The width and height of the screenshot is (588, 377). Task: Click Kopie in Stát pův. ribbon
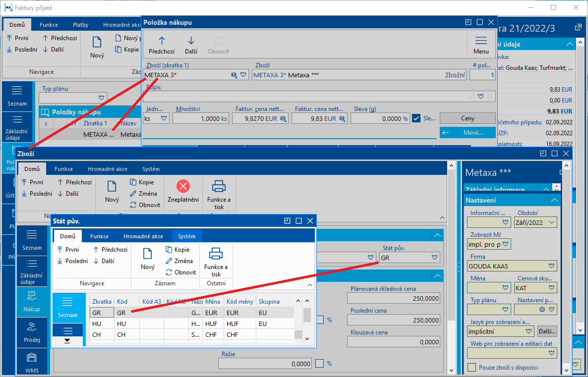[177, 250]
